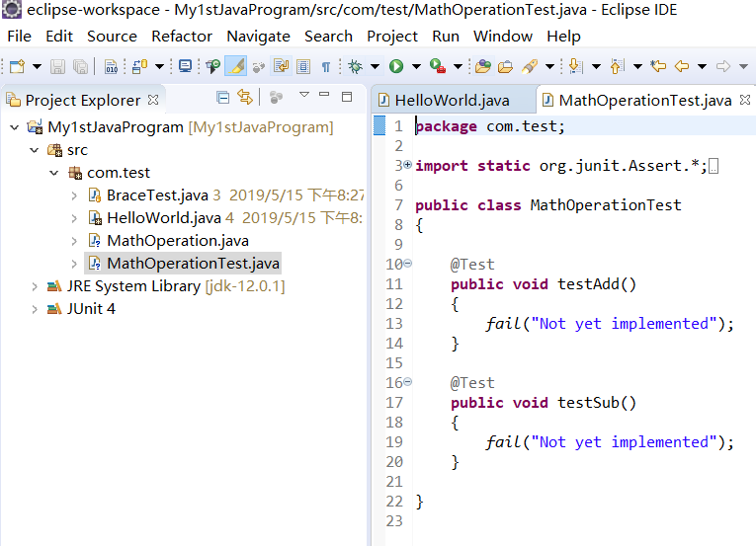Open the File menu
This screenshot has height=546, width=756.
pos(20,37)
